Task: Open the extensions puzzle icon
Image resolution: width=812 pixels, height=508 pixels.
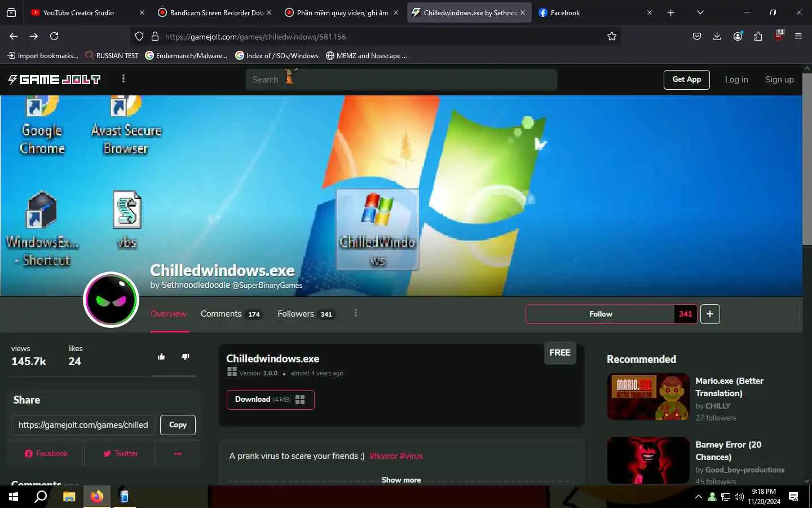Action: pos(758,36)
